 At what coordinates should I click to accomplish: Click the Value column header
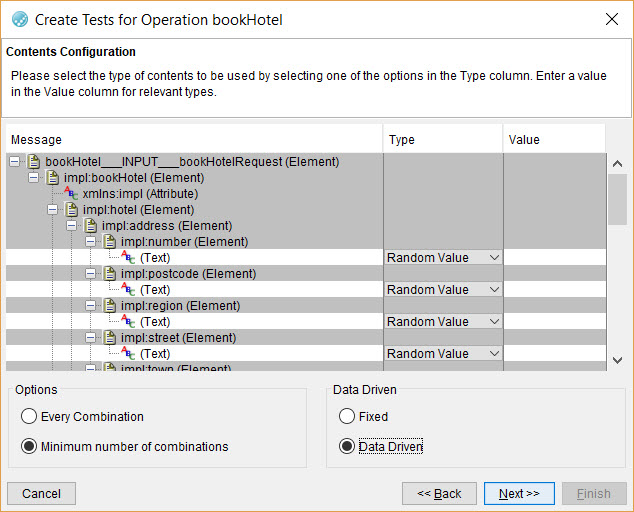click(553, 140)
